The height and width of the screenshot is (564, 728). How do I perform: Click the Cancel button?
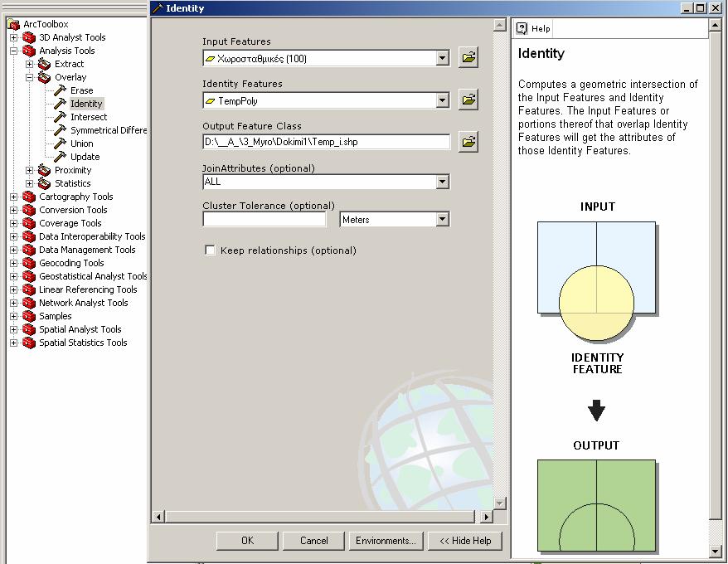314,541
